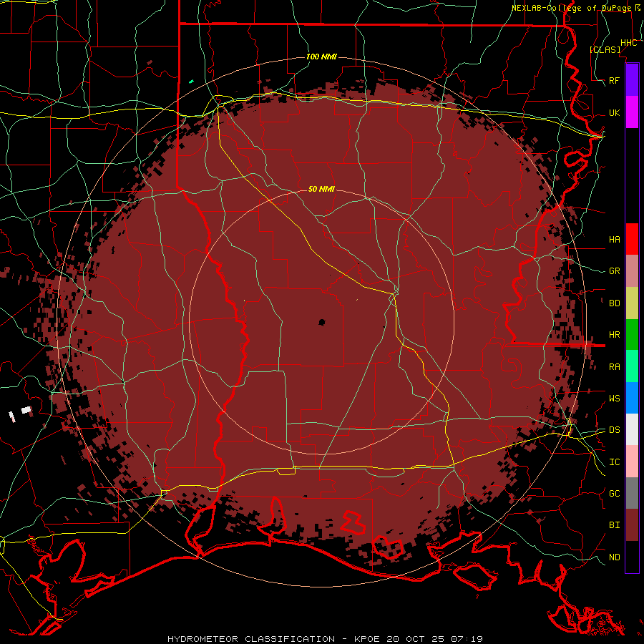Click the ND black legend swatch
Screen dimensions: 644x644
click(632, 557)
